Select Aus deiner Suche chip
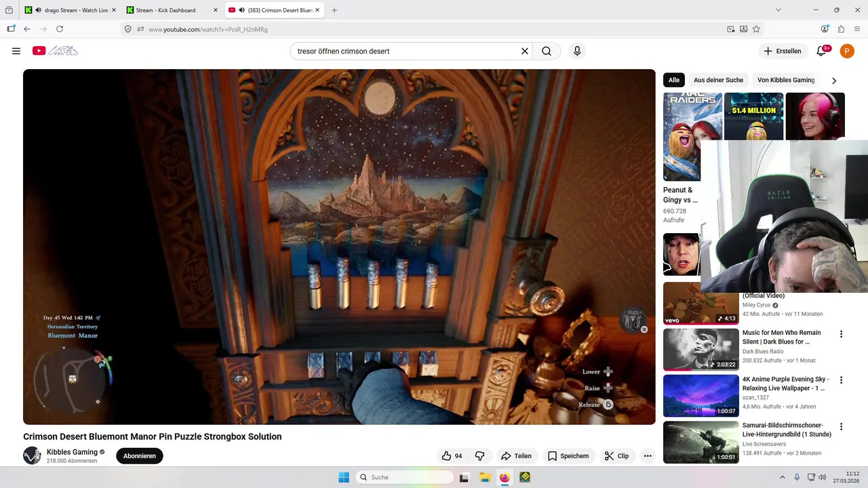The image size is (868, 488). click(x=718, y=80)
